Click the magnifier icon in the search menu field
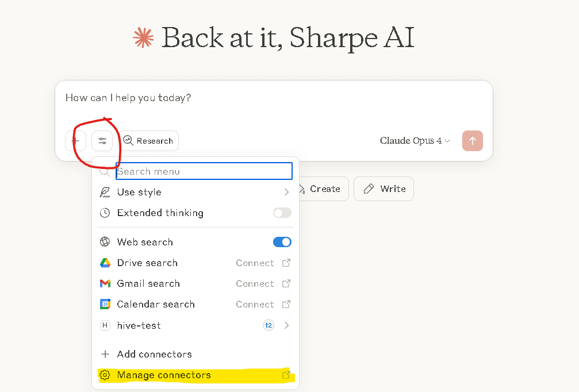 pos(106,171)
